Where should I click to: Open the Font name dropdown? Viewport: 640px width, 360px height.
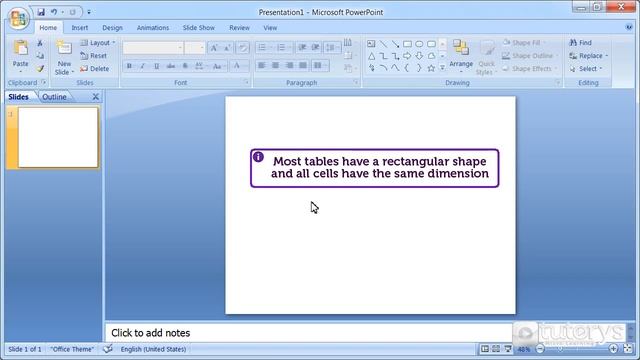coord(180,48)
